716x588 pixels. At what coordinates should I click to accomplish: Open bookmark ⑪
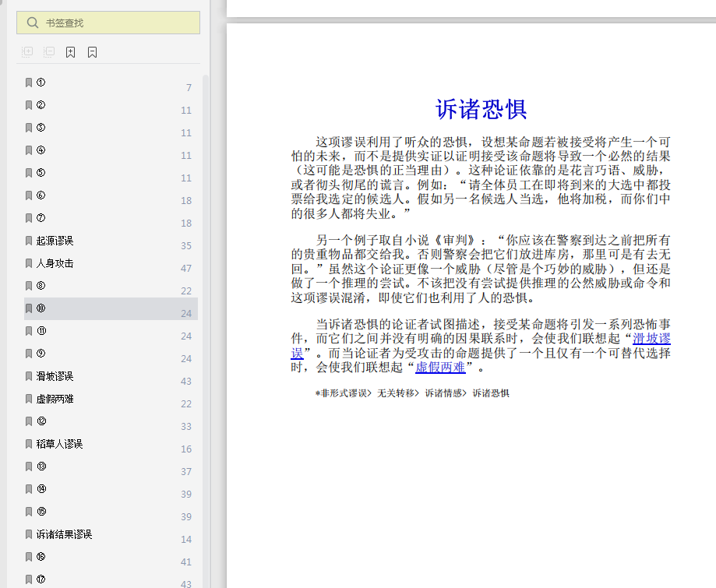pos(111,332)
